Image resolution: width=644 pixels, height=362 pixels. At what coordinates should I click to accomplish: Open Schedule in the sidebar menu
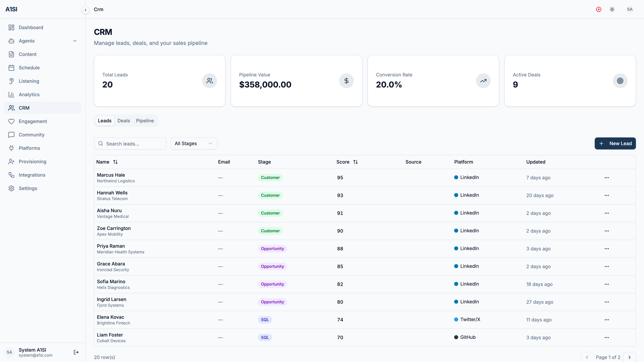click(43, 68)
